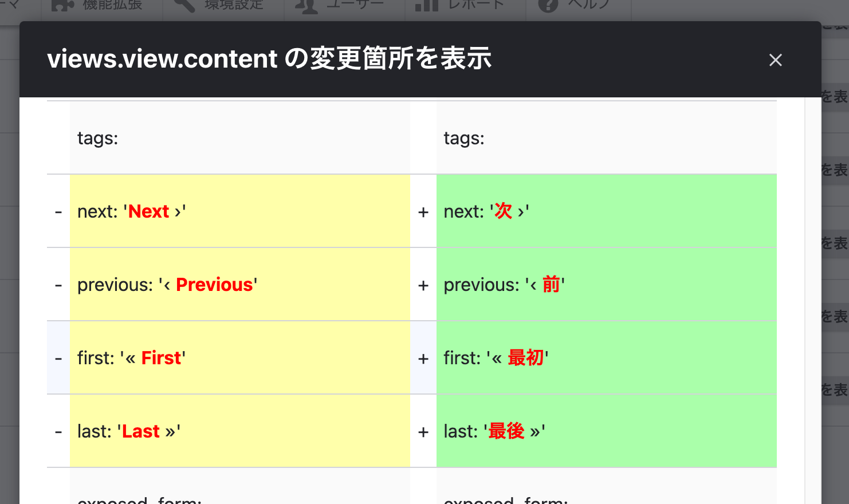
Task: Select the added line previous: '‹ 前'
Action: [606, 285]
